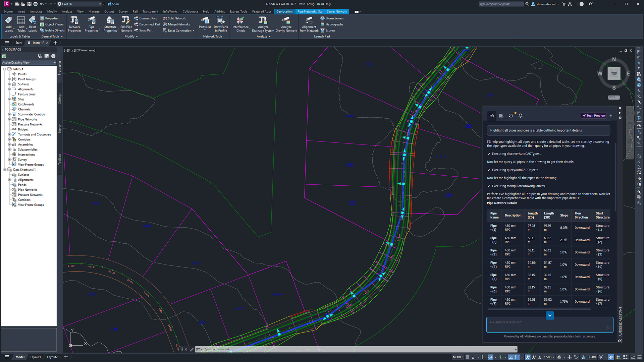644x362 pixels.
Task: Click the customization hamburger icon in status bar
Action: 639,357
